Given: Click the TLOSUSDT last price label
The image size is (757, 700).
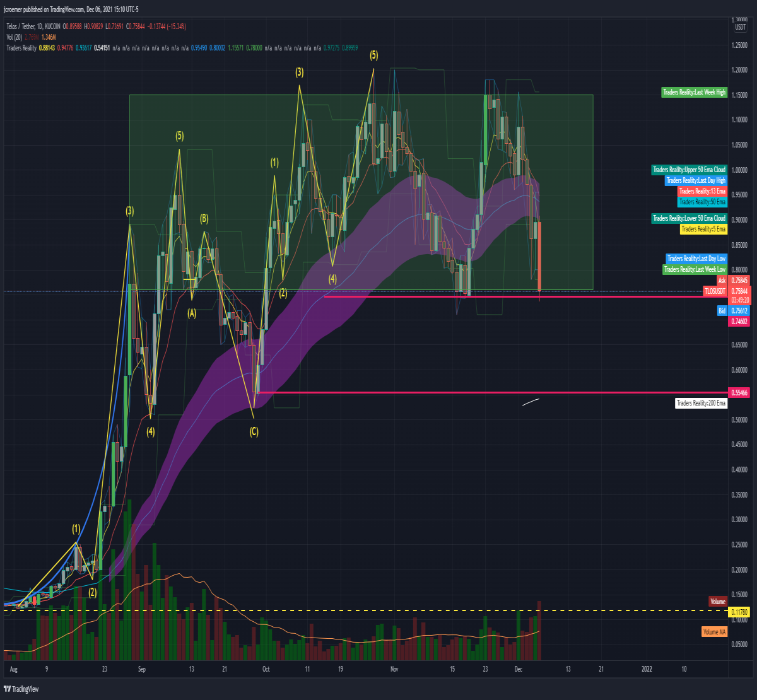Looking at the screenshot, I should (x=715, y=291).
